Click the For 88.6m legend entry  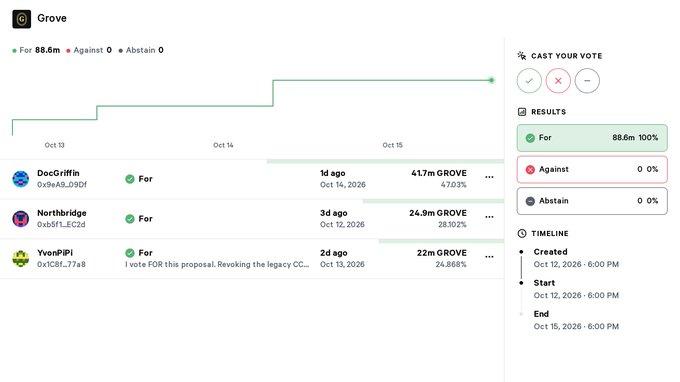coord(36,50)
